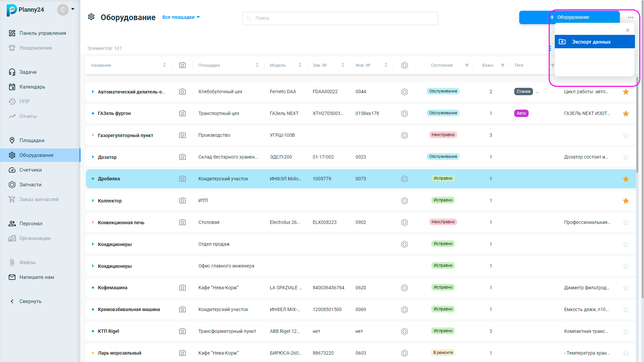Click the Напишите нам envelope icon
This screenshot has width=644, height=362.
(x=12, y=277)
